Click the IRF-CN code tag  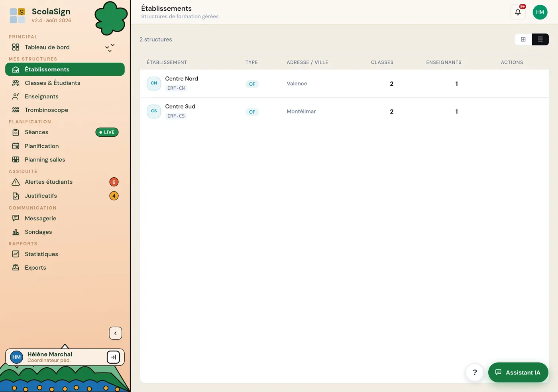pyautogui.click(x=176, y=88)
